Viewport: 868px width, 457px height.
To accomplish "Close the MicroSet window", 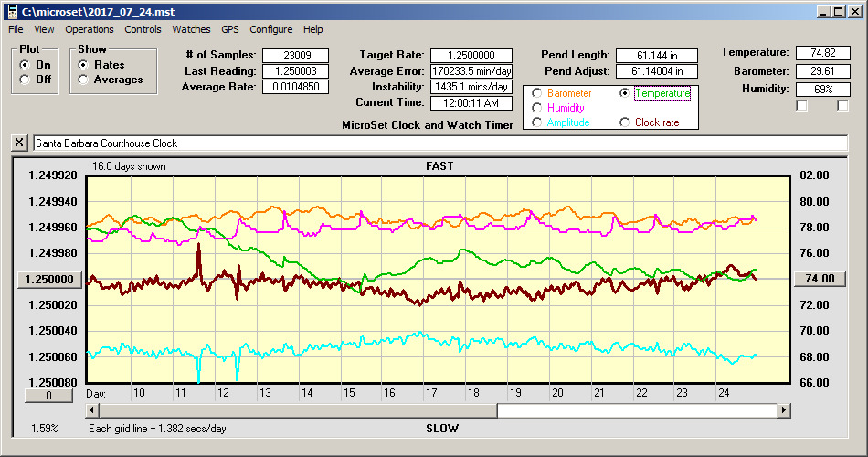I will (x=854, y=12).
